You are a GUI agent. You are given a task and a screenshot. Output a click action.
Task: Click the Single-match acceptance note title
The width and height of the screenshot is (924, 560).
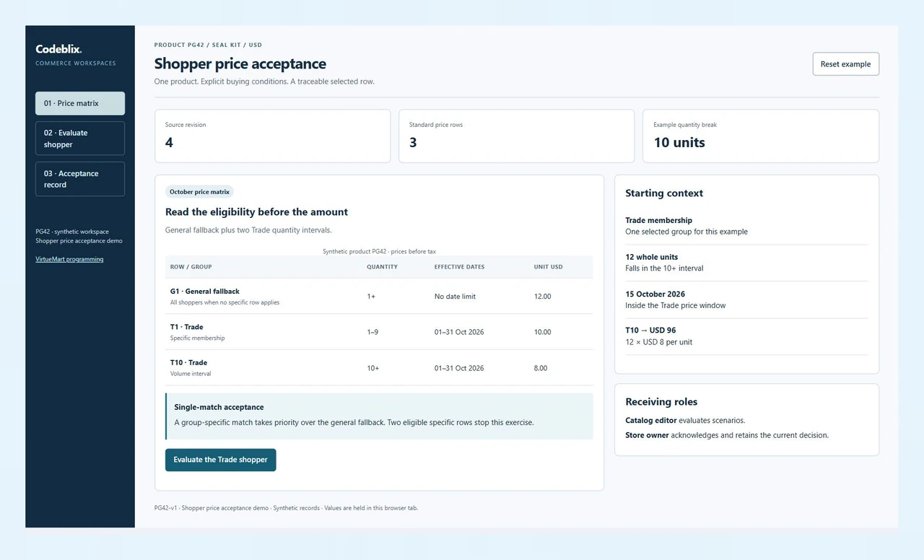pyautogui.click(x=219, y=407)
